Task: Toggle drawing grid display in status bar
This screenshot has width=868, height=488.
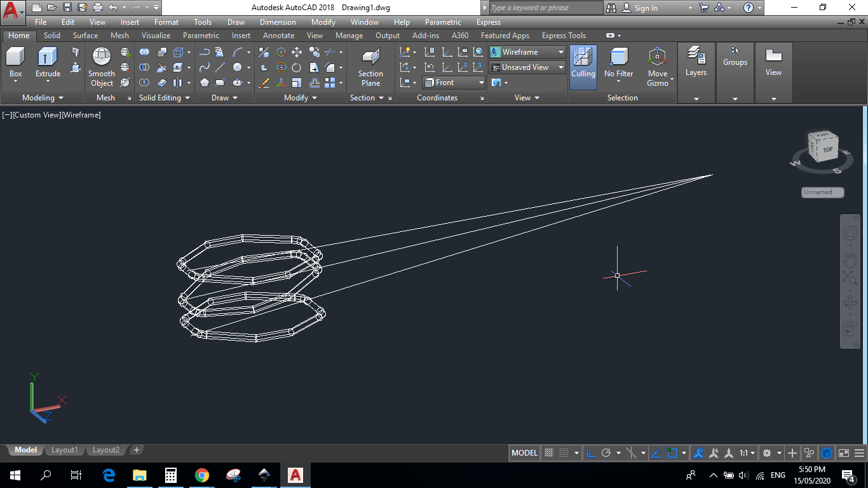Action: point(549,453)
